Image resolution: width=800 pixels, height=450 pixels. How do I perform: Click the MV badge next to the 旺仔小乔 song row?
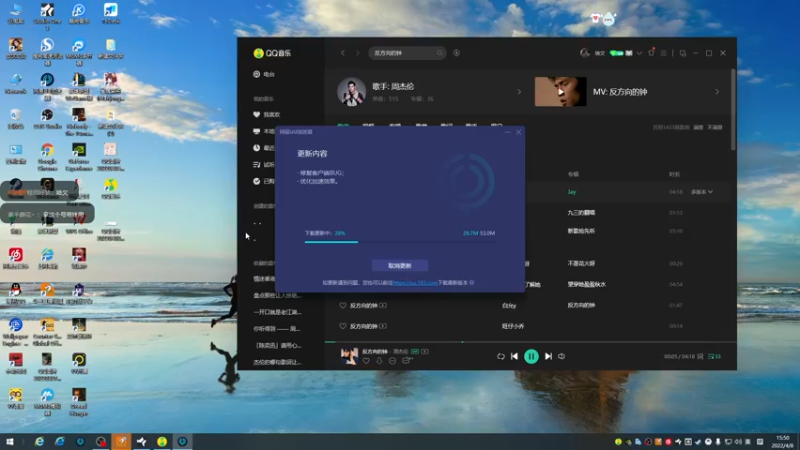[383, 326]
